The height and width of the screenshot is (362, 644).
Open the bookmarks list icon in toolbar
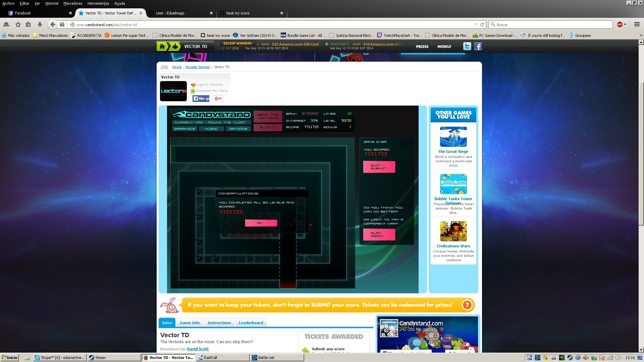(28, 24)
